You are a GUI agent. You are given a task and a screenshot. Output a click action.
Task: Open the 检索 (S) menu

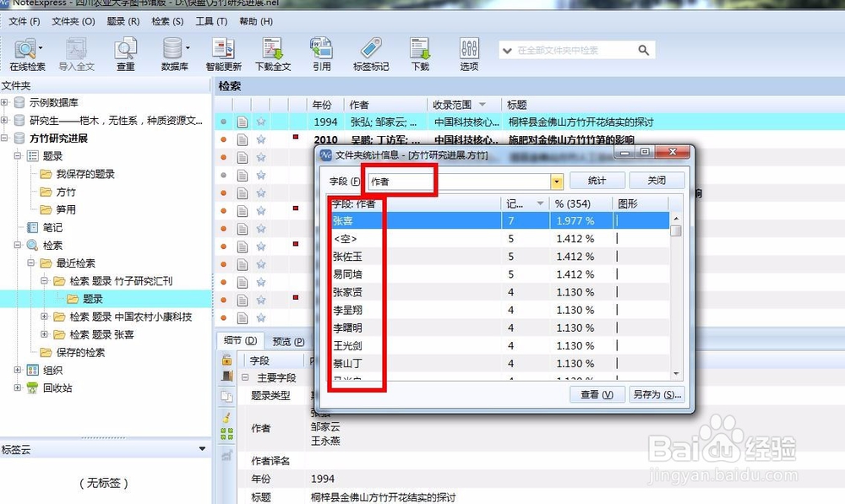(167, 22)
